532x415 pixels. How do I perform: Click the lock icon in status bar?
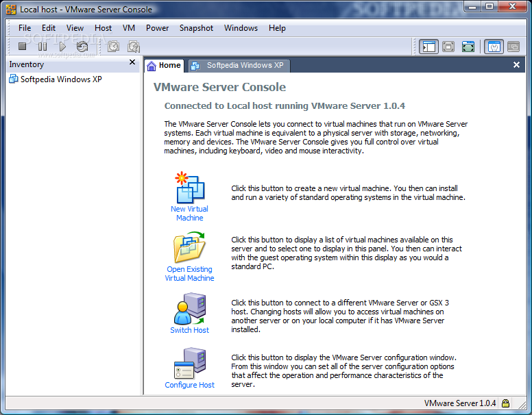point(505,403)
